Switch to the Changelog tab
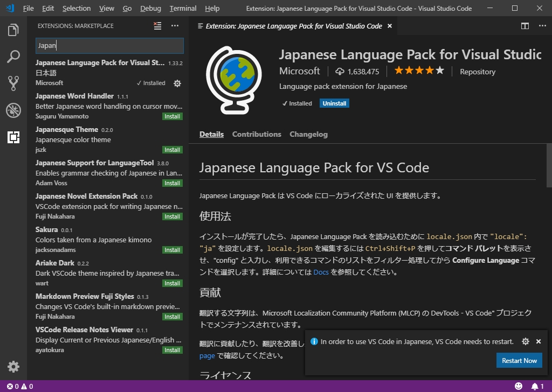 (x=308, y=134)
